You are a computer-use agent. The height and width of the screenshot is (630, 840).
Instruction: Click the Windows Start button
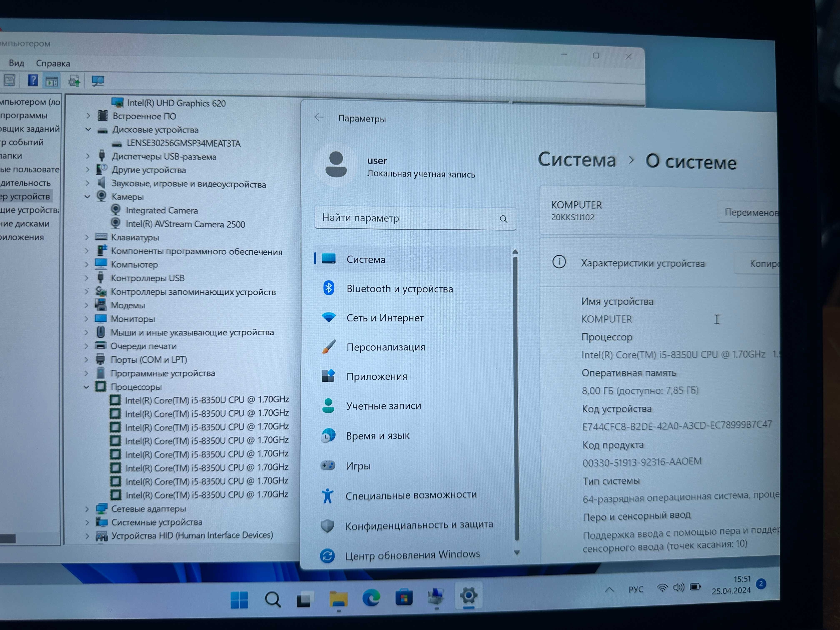tap(239, 600)
